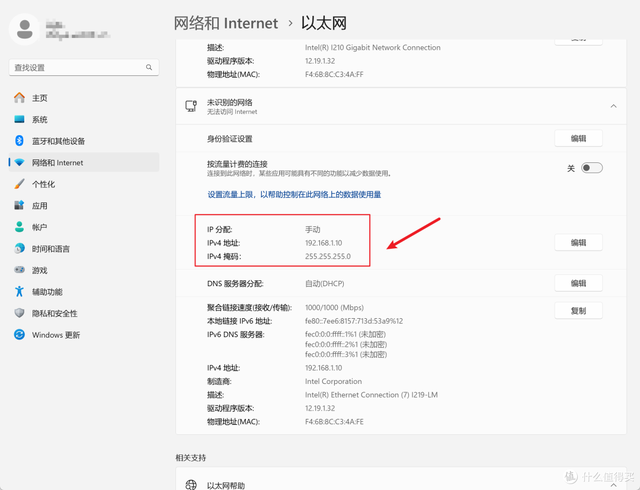Click the Gaming (游戏) controller icon

coord(19,270)
